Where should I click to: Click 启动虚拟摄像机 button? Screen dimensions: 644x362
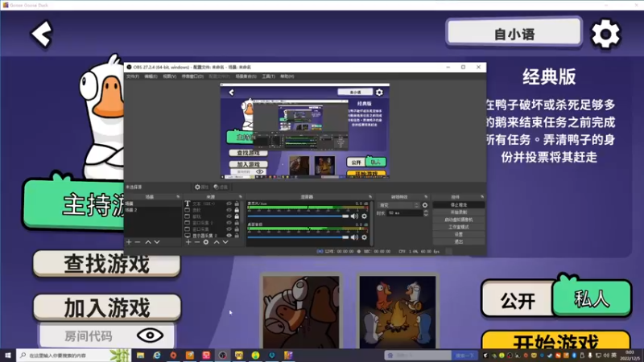coord(458,220)
